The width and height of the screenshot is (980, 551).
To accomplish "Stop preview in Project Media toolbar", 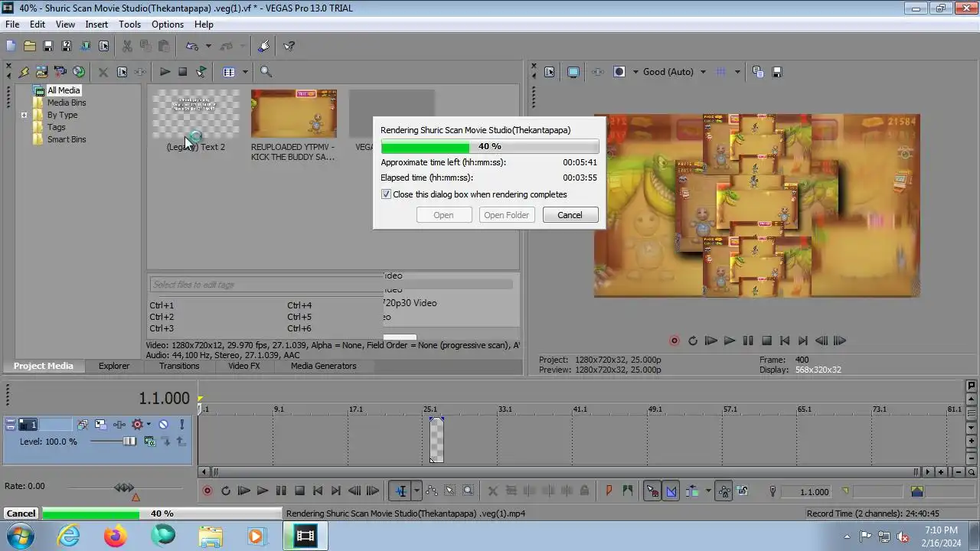I will point(182,72).
